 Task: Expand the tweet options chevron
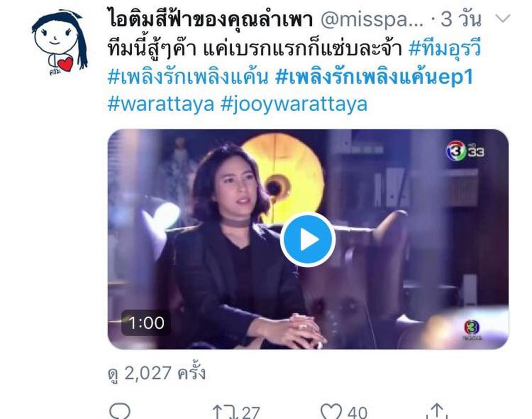tap(502, 18)
